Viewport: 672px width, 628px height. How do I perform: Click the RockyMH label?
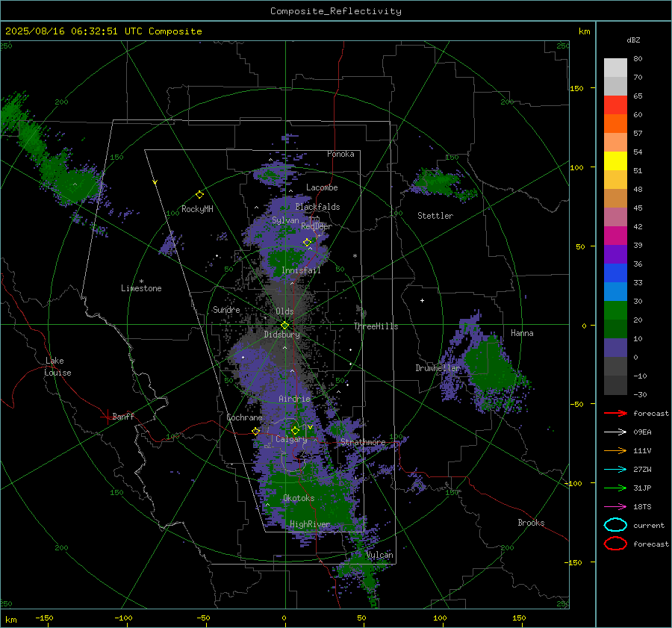197,209
